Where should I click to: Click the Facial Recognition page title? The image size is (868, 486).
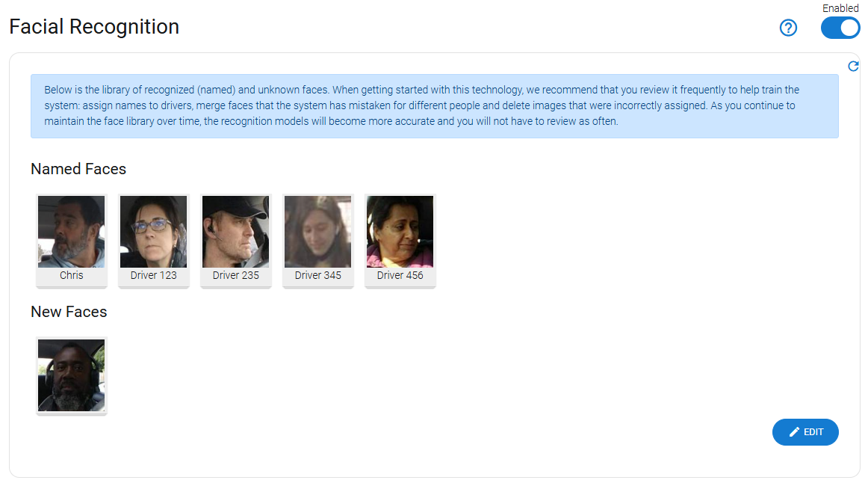94,27
